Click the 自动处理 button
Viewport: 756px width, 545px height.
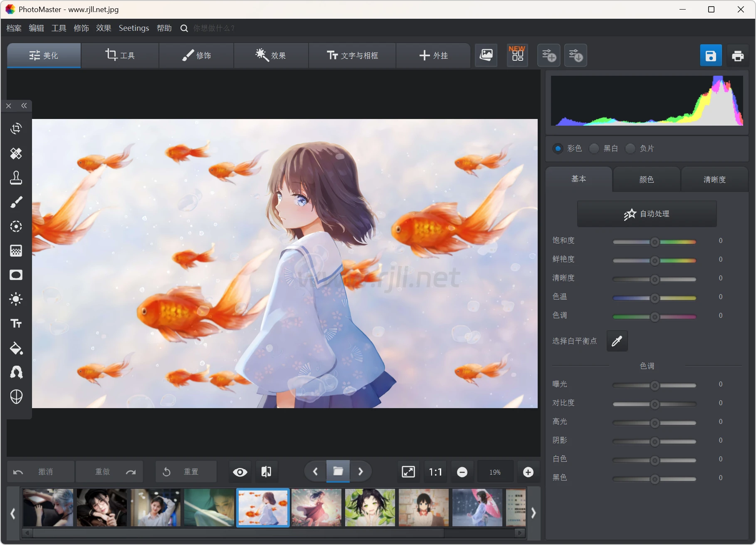click(x=647, y=214)
